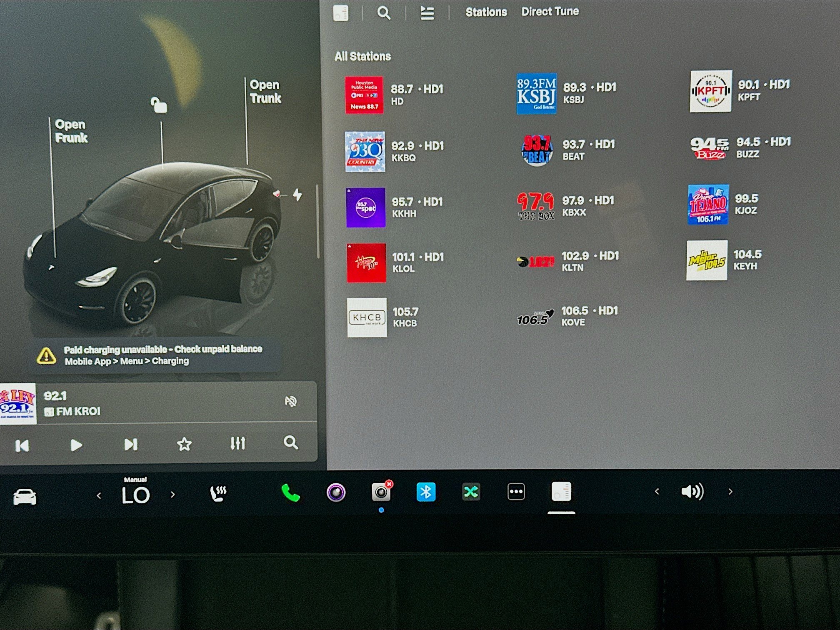Screen dimensions: 840x630
Task: Select the 93.7 BEAT station
Action: click(x=568, y=150)
